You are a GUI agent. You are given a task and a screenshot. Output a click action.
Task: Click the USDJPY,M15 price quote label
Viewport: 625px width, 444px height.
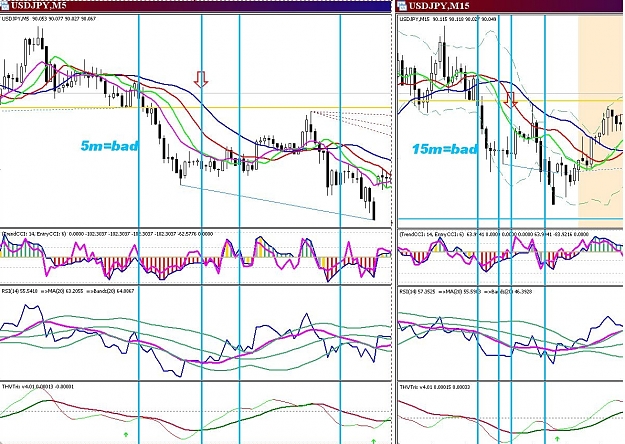(x=448, y=19)
